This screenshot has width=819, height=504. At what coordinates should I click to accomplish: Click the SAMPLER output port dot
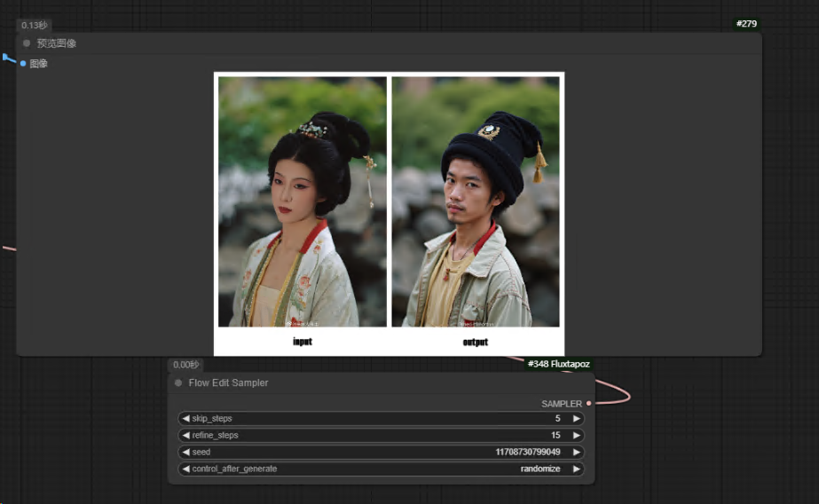tap(589, 404)
